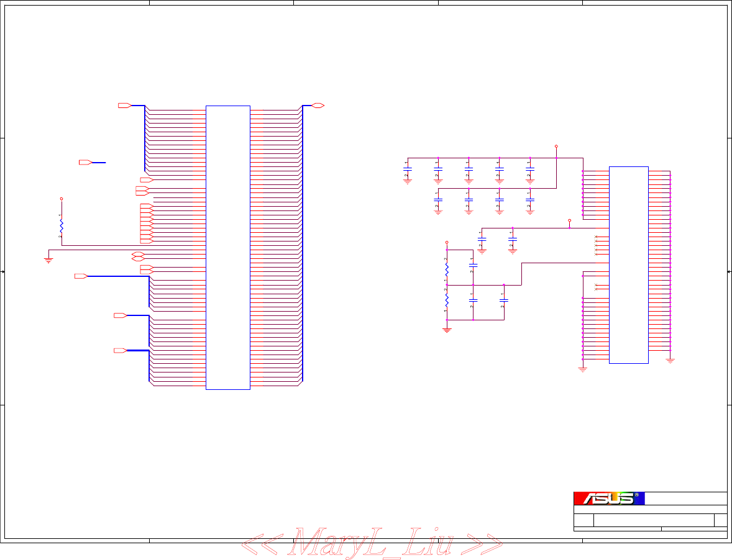Select the IC block fed by the capacitor bank
Screen dimensions: 732x560
pos(628,265)
